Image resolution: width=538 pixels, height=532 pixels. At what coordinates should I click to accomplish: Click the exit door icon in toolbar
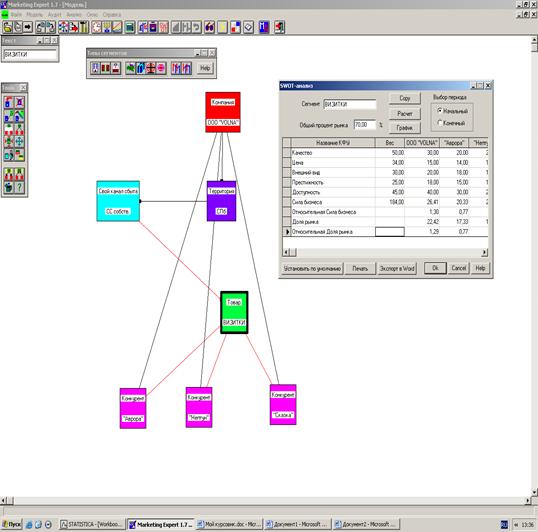click(x=279, y=27)
